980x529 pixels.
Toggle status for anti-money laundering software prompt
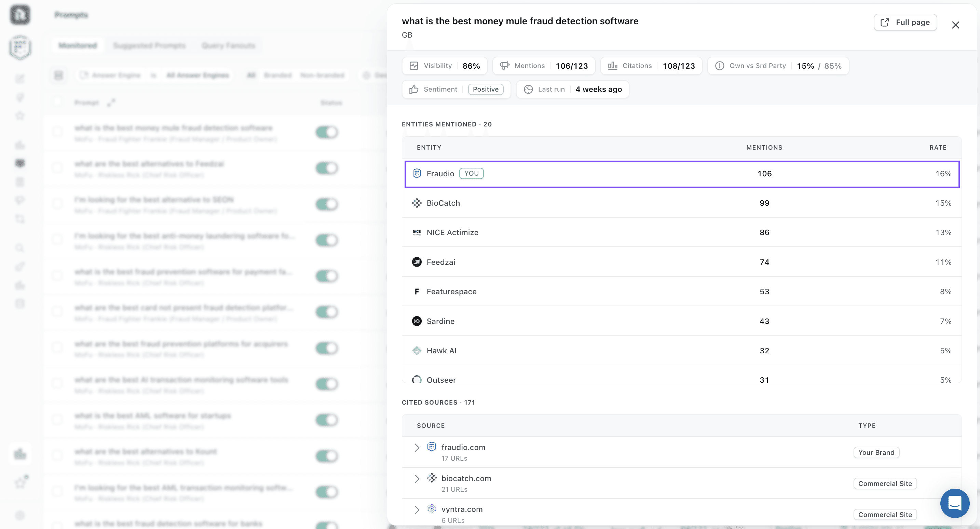(327, 240)
